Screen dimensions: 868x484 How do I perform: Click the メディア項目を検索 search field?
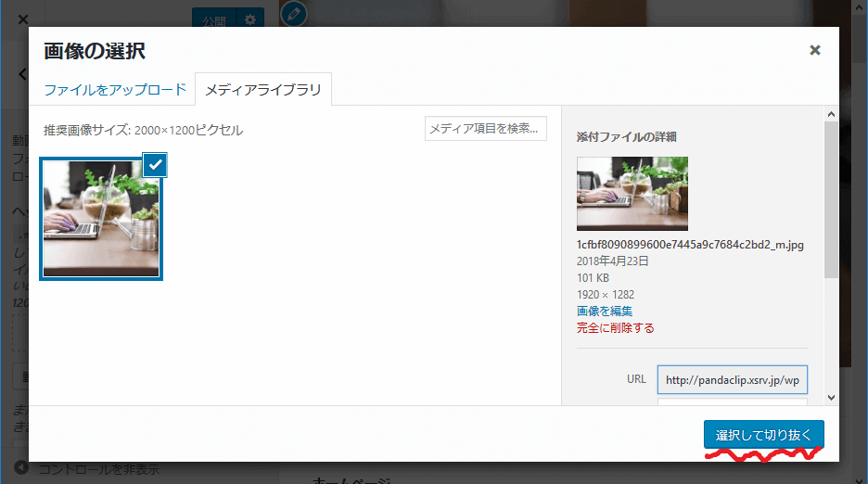[486, 129]
